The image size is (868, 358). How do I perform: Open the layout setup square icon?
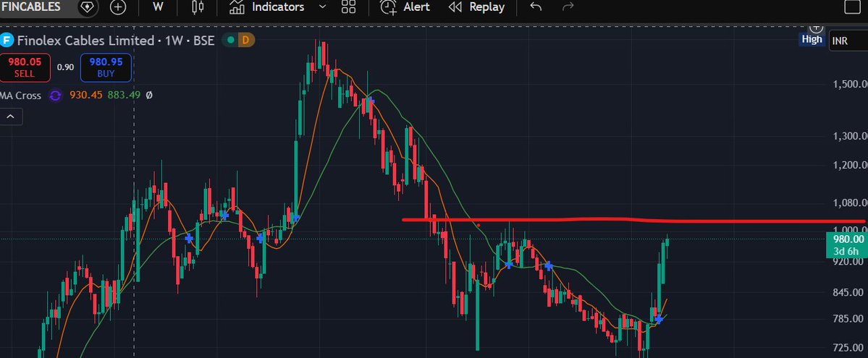851,7
